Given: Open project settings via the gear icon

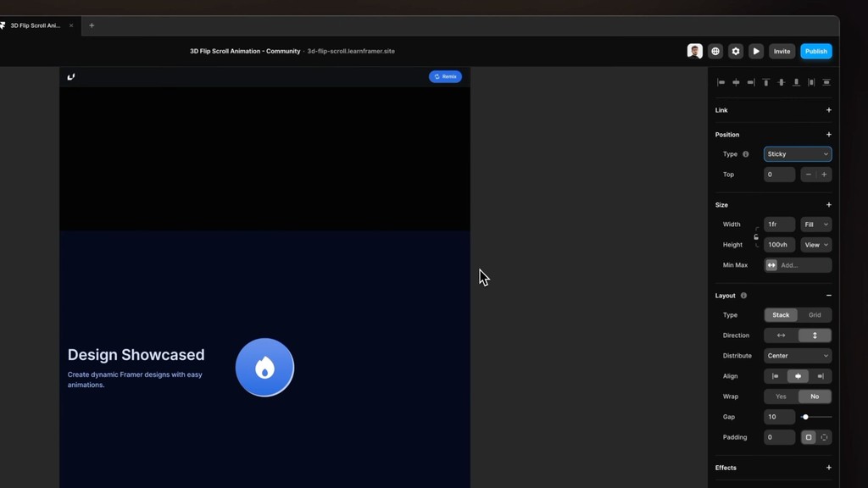Looking at the screenshot, I should tap(735, 51).
